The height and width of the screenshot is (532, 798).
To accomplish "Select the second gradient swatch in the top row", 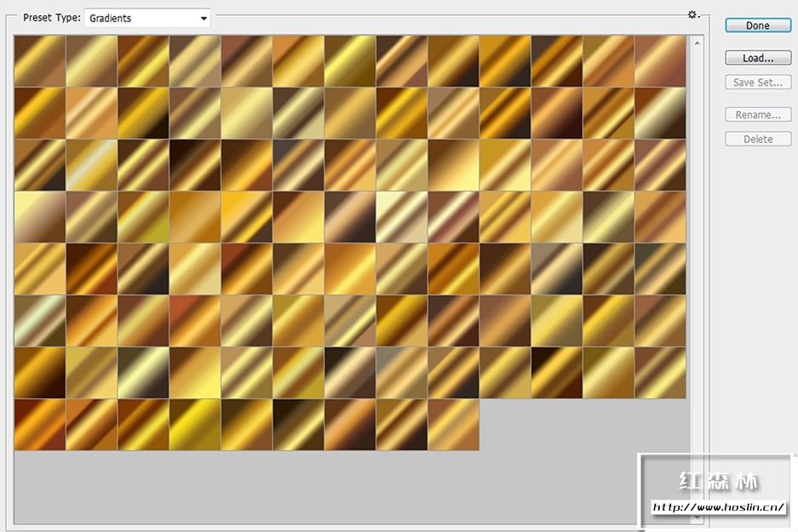I will tap(92, 61).
